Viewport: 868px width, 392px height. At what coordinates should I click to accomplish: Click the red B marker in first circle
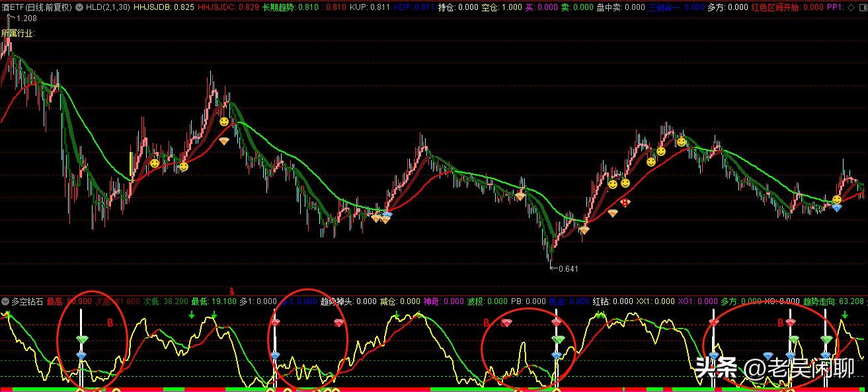[110, 323]
